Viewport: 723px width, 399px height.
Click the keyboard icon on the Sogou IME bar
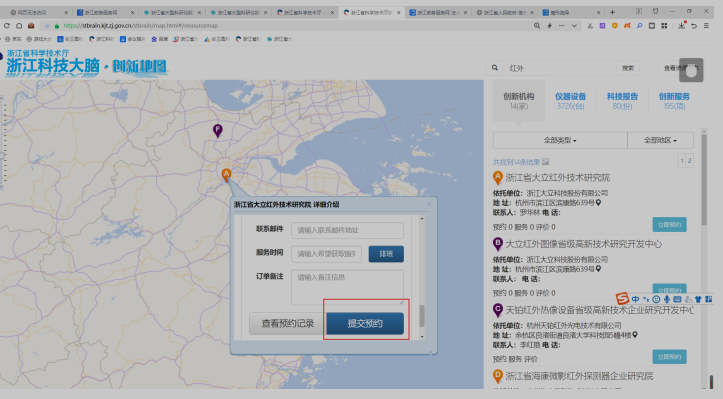677,299
